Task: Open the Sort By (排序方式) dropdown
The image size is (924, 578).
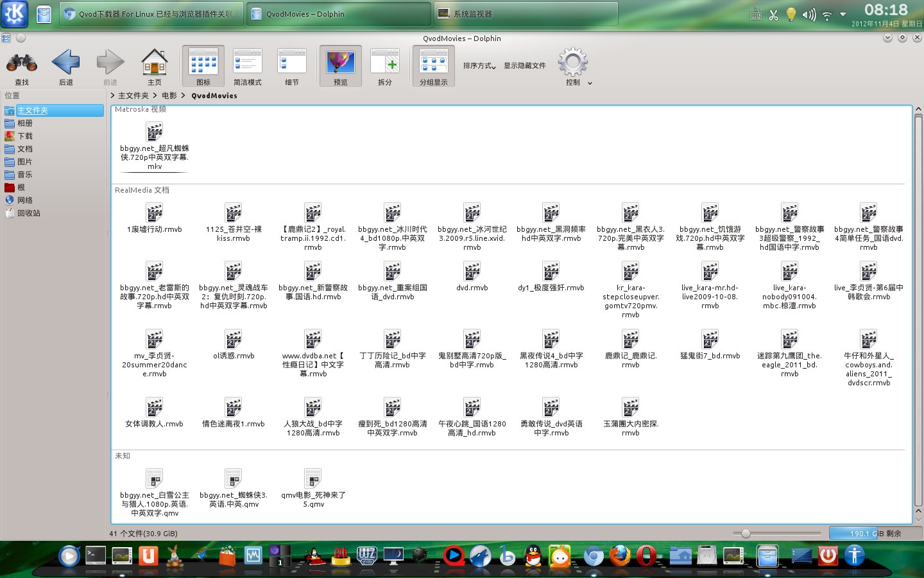Action: click(479, 66)
